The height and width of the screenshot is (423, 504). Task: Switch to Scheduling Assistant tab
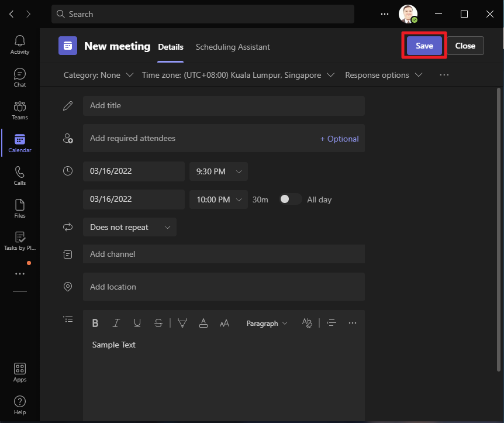tap(233, 47)
